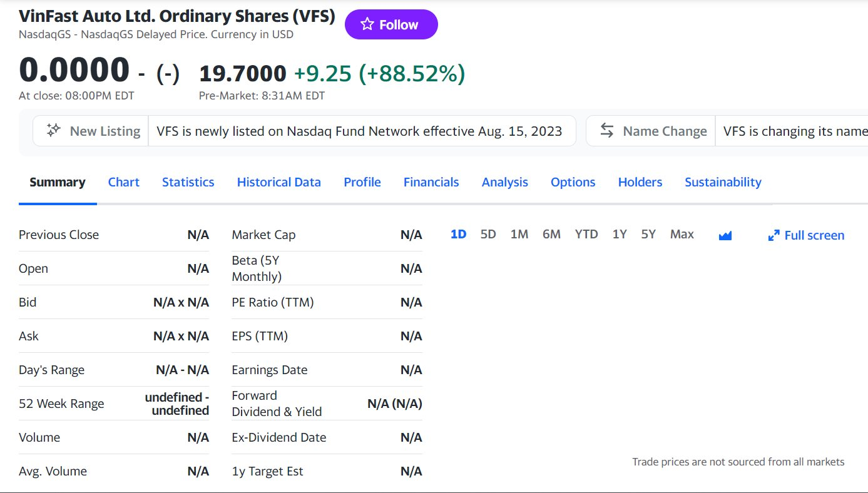
Task: Select the 5D chart range
Action: pyautogui.click(x=488, y=234)
